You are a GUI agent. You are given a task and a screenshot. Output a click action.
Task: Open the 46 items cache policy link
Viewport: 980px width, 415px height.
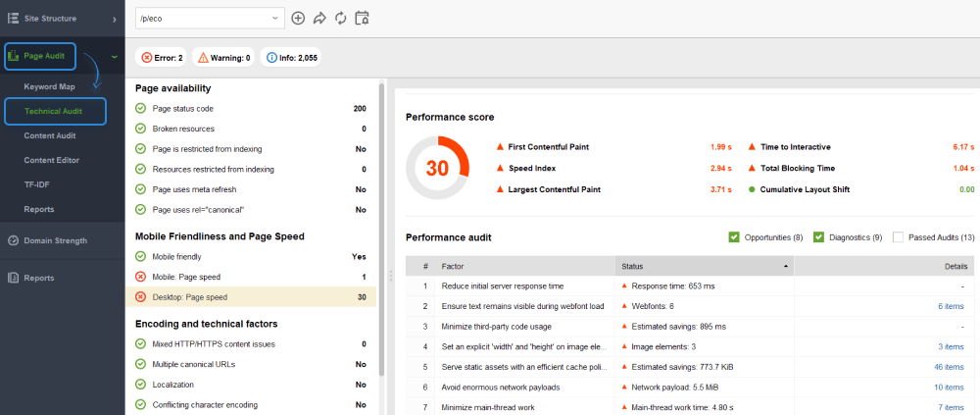pyautogui.click(x=949, y=367)
